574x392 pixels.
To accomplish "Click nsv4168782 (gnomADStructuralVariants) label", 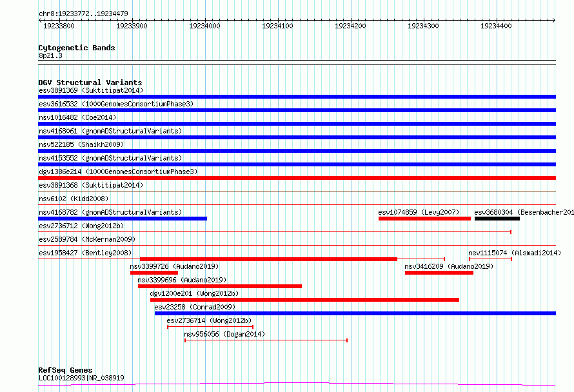I will pyautogui.click(x=110, y=212).
